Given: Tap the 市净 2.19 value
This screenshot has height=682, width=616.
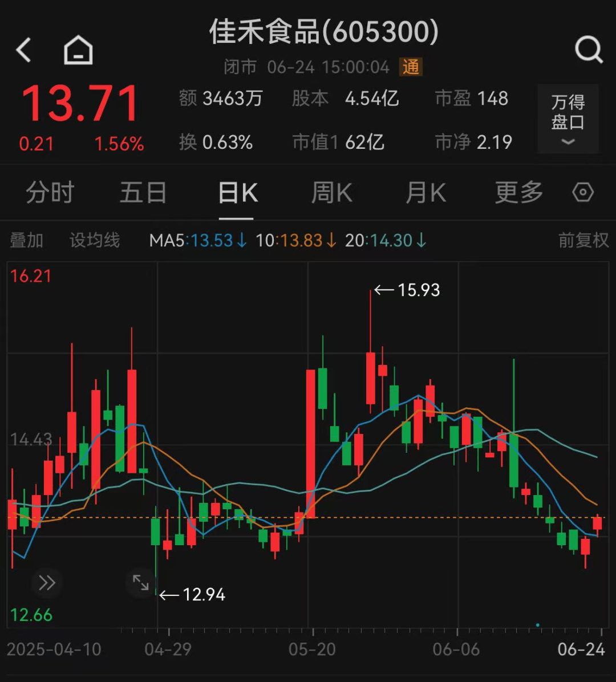Looking at the screenshot, I should (474, 142).
